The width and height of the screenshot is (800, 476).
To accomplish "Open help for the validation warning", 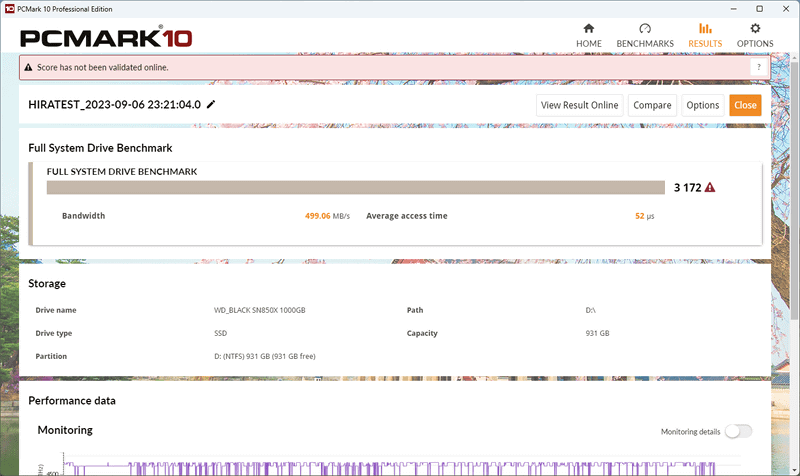I will tap(759, 67).
